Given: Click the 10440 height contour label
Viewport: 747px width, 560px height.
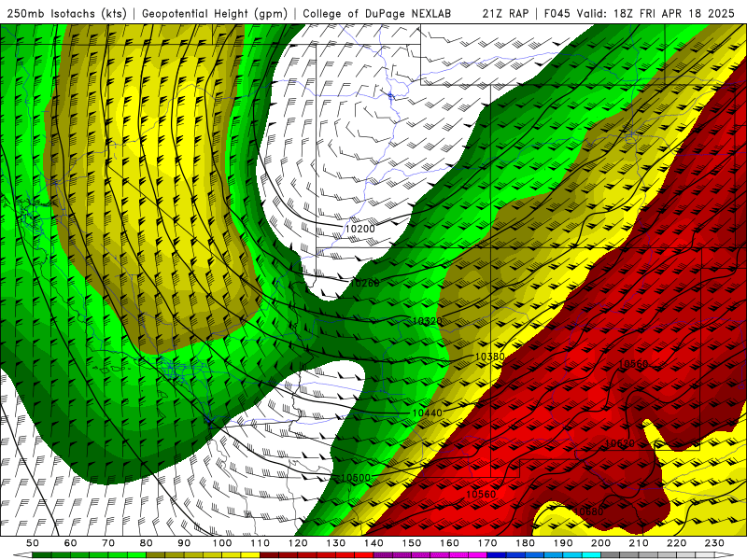Looking at the screenshot, I should click(x=428, y=413).
